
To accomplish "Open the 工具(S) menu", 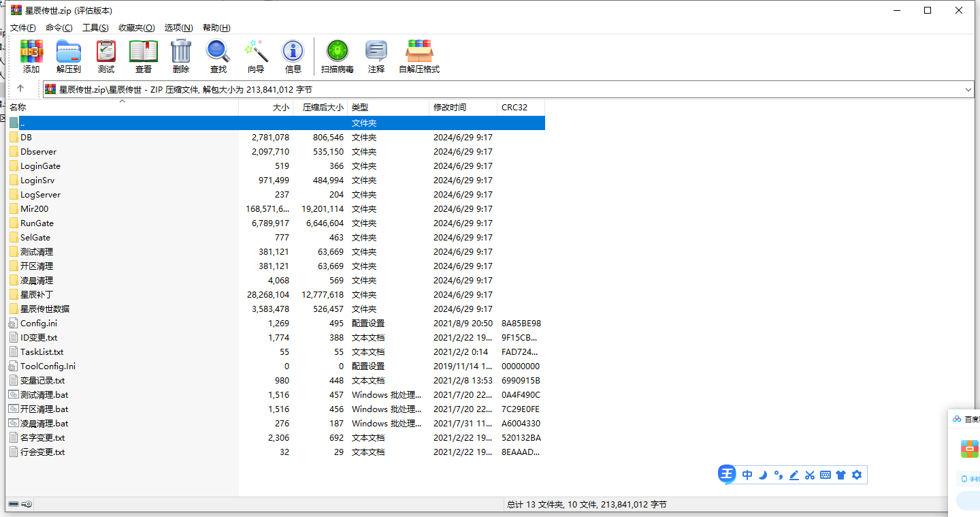I will coord(95,28).
